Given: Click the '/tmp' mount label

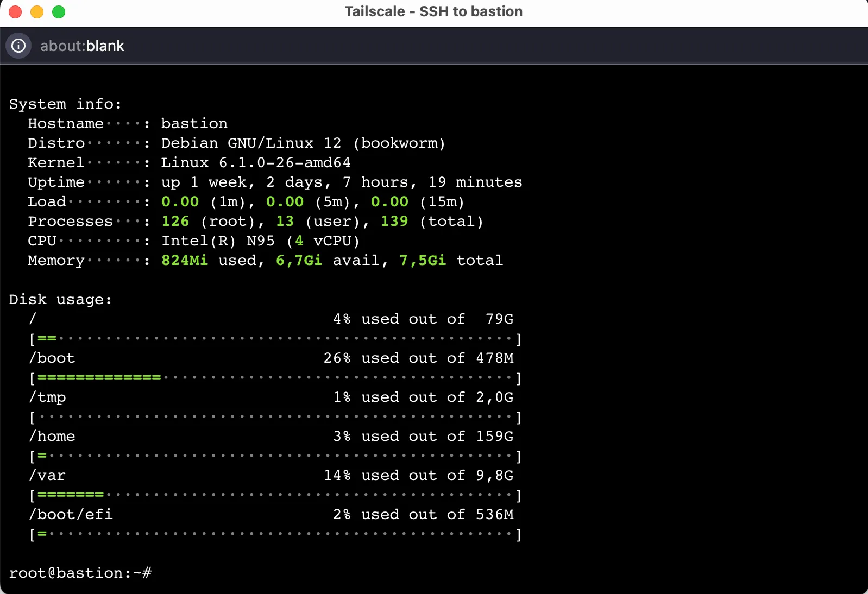Looking at the screenshot, I should (x=47, y=397).
